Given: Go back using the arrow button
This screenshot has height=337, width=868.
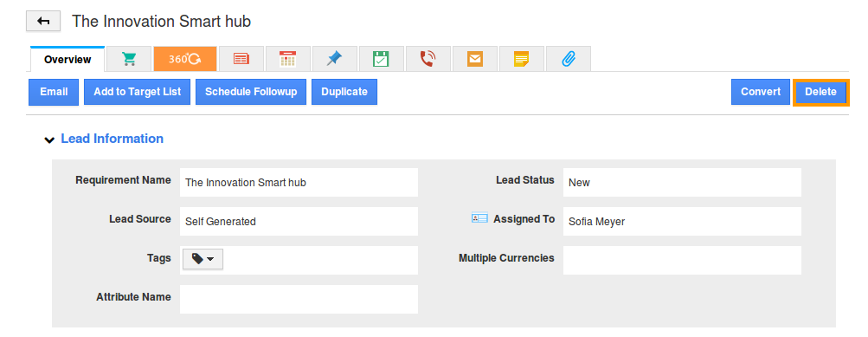Looking at the screenshot, I should (43, 21).
